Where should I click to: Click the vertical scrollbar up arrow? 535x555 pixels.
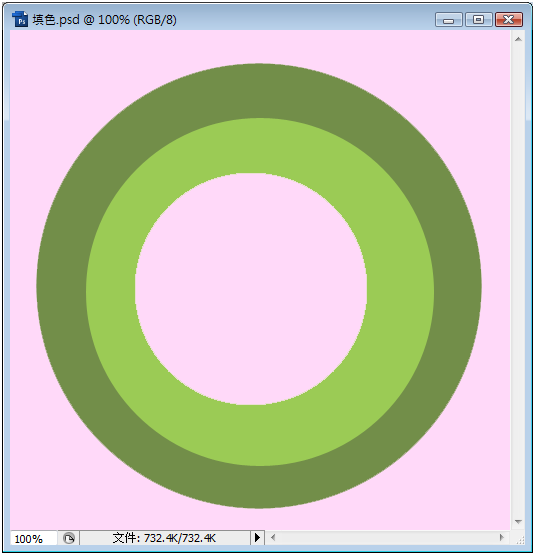pos(518,39)
